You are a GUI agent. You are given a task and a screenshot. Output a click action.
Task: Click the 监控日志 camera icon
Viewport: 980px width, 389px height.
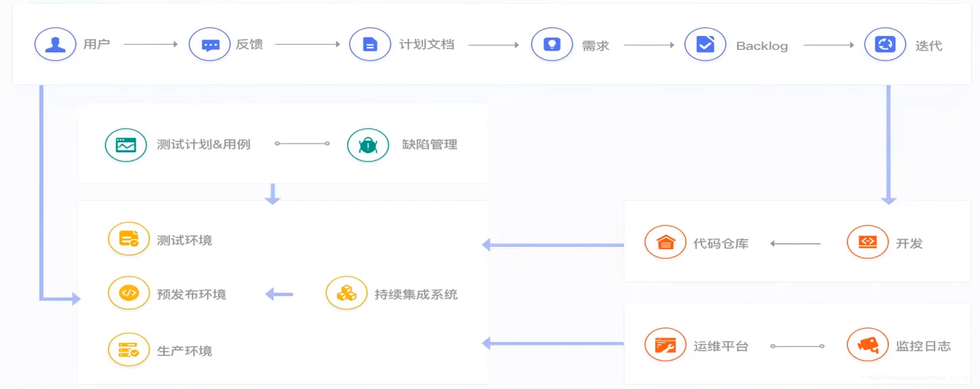[x=867, y=345]
